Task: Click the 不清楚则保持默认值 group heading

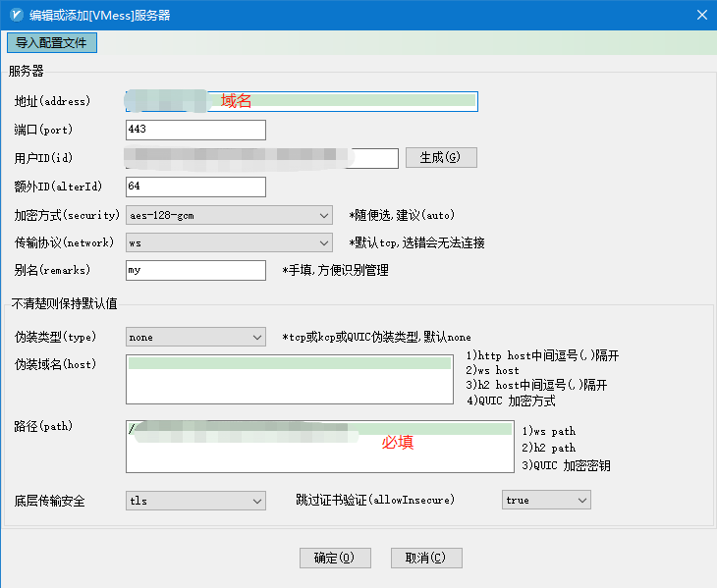Action: click(65, 304)
